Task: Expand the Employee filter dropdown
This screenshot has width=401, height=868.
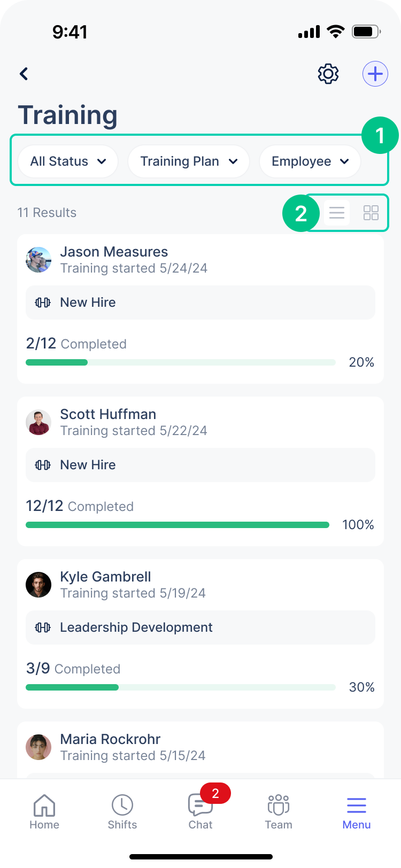Action: 310,161
